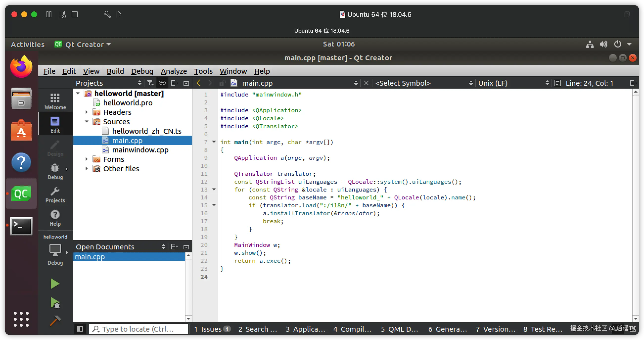Select mainwindow.cpp in the project tree
Image resolution: width=644 pixels, height=340 pixels.
(140, 150)
